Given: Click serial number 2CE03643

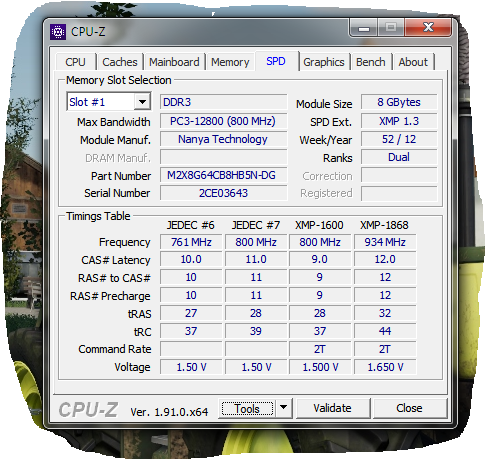Looking at the screenshot, I should click(223, 193).
